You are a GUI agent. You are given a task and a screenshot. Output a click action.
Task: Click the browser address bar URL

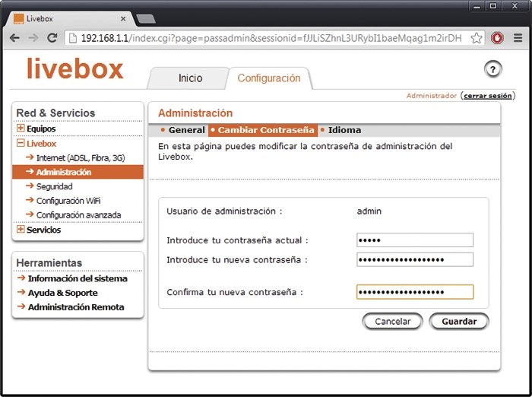pos(271,38)
